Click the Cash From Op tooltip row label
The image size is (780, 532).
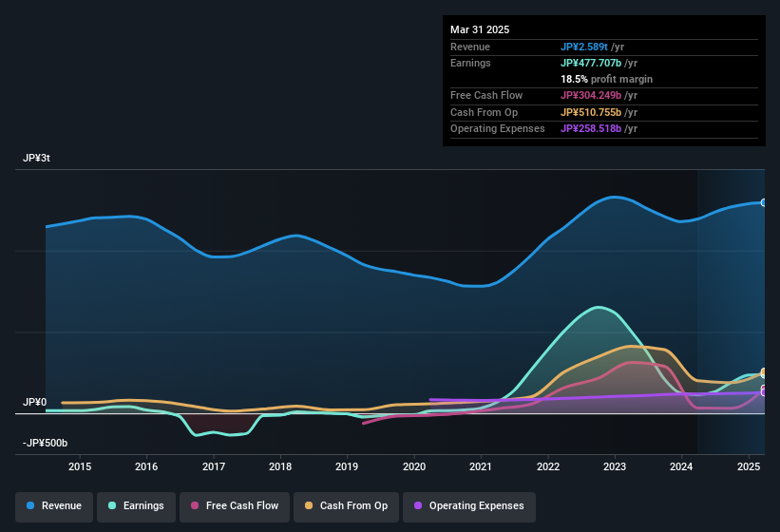pos(484,112)
